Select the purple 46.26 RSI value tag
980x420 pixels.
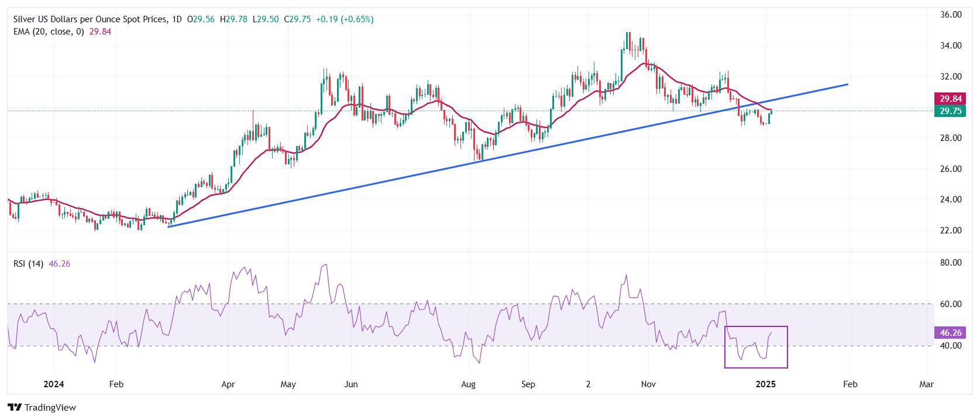tap(950, 332)
